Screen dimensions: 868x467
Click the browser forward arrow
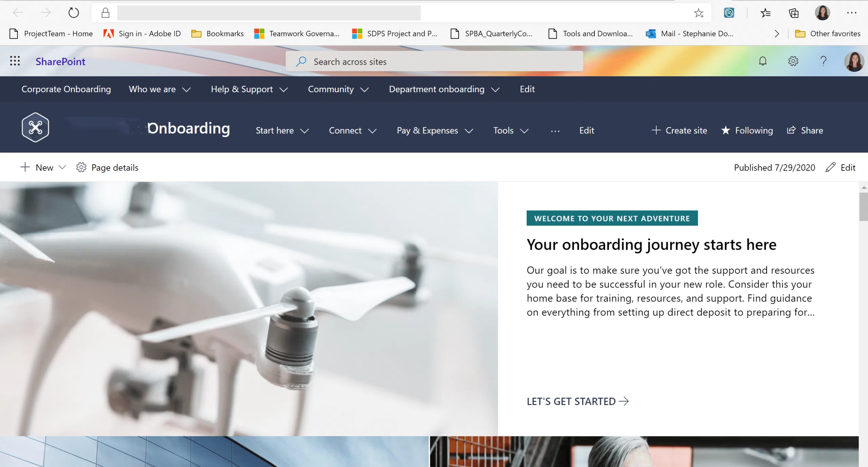coord(45,13)
